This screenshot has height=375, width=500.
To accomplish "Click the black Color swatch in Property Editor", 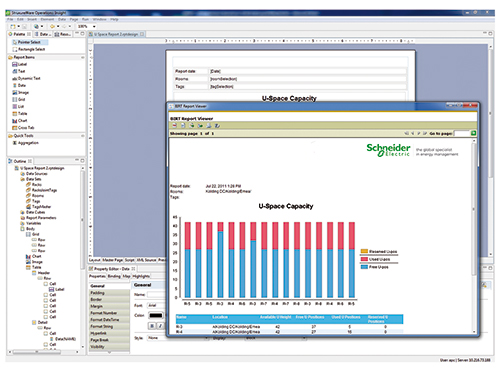I will click(156, 315).
